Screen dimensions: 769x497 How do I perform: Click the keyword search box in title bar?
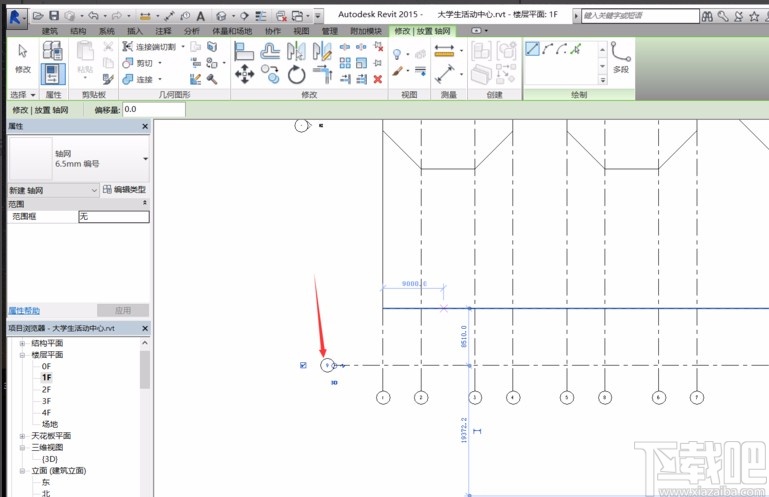coord(640,16)
